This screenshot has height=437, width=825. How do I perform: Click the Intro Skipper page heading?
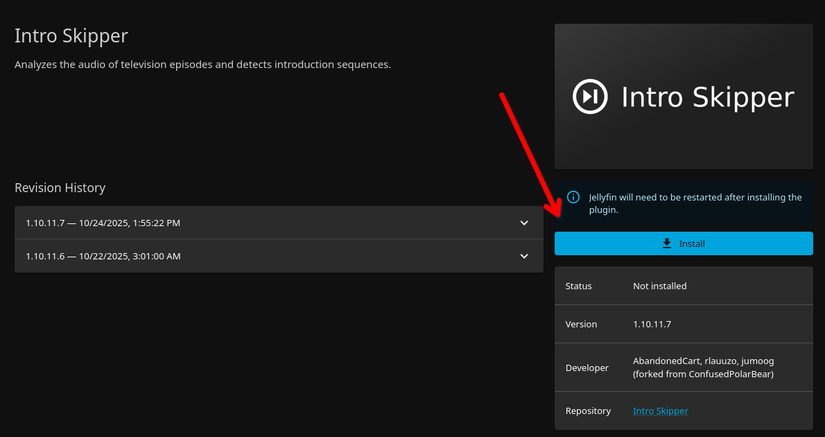71,36
